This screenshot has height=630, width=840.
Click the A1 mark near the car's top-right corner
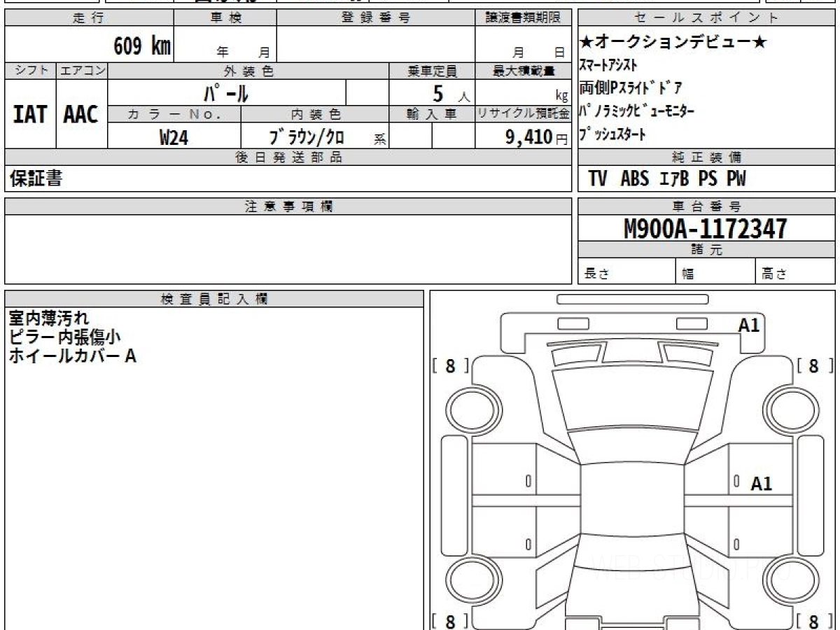click(x=749, y=325)
